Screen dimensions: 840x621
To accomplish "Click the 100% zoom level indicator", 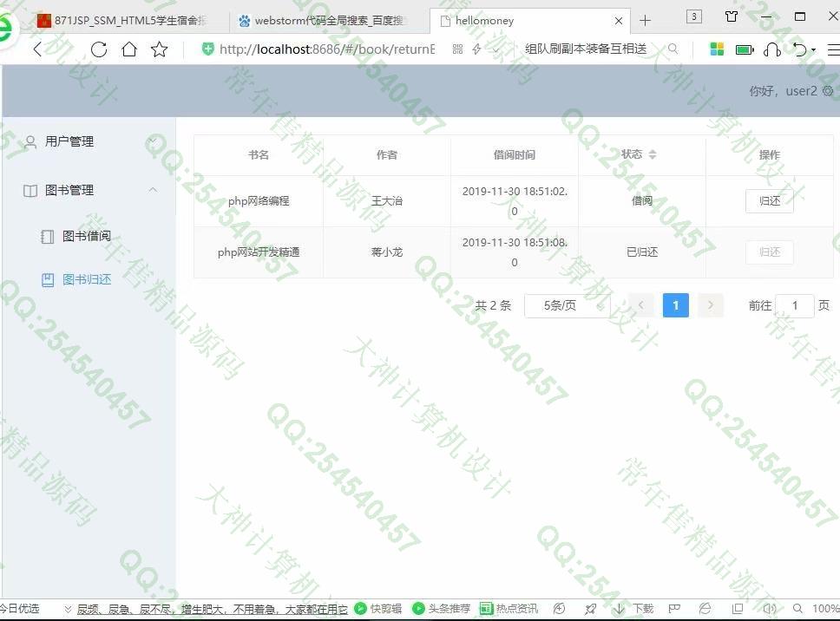I will (x=825, y=609).
